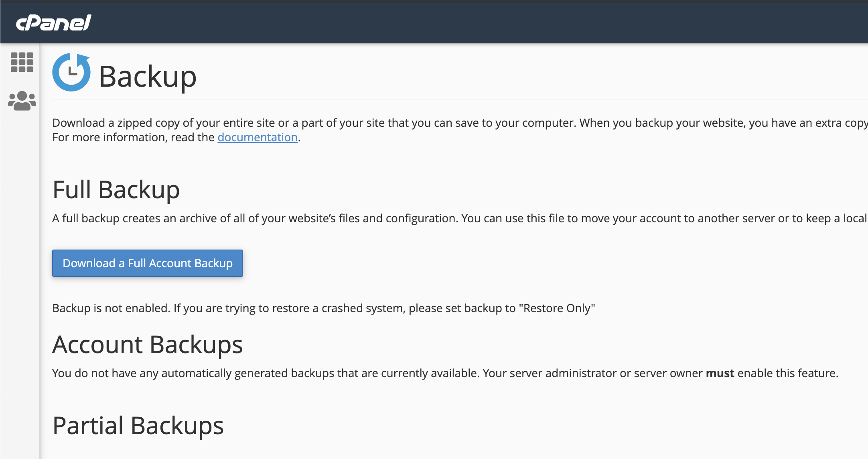Open the documentation link

[258, 137]
